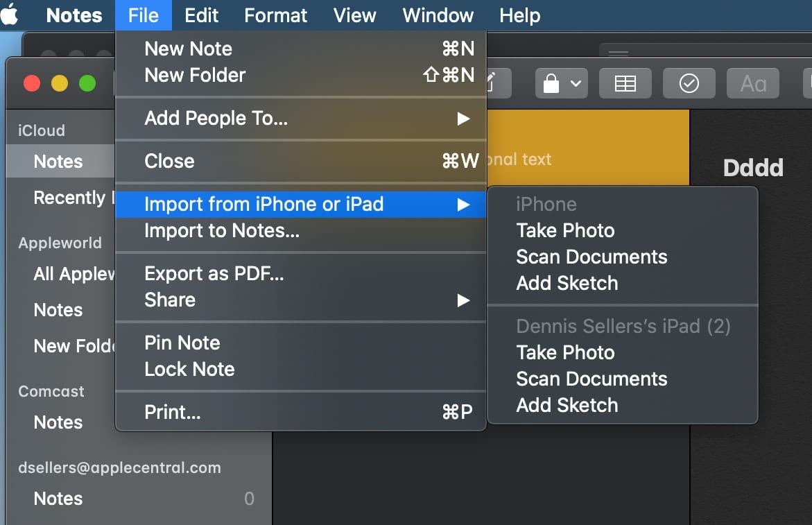Open the Apple menu
The height and width of the screenshot is (525, 812).
[x=10, y=15]
